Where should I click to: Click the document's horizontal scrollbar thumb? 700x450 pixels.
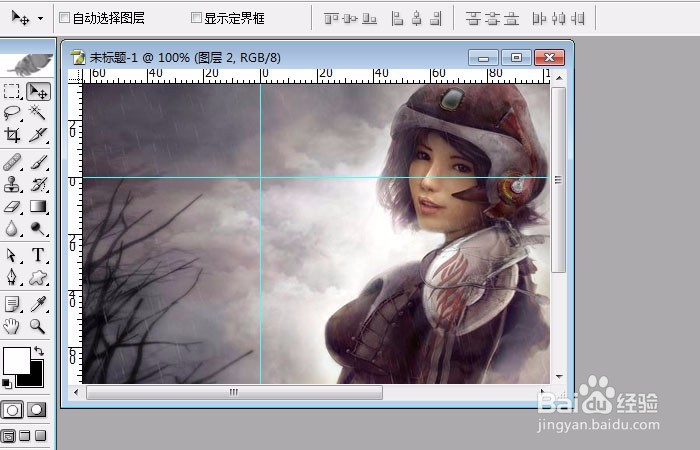(234, 392)
